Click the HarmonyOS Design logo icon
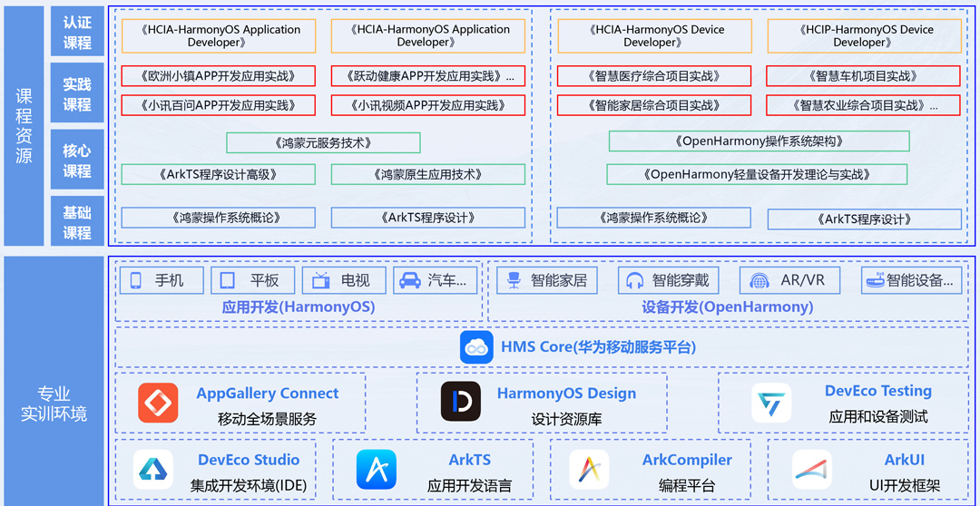The width and height of the screenshot is (980, 506). [461, 403]
